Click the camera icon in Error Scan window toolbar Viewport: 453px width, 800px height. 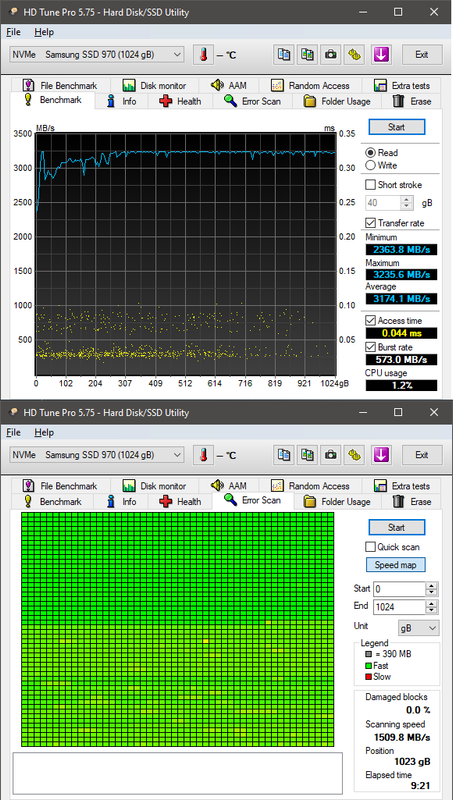click(331, 455)
